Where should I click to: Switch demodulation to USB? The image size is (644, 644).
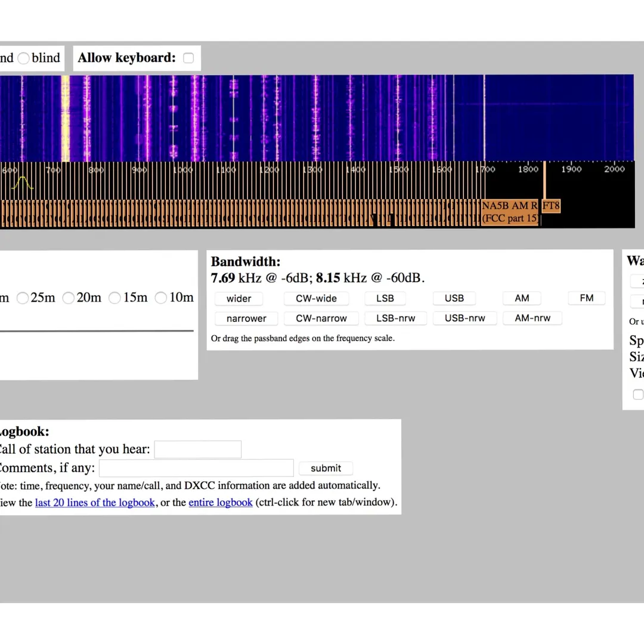(x=454, y=298)
